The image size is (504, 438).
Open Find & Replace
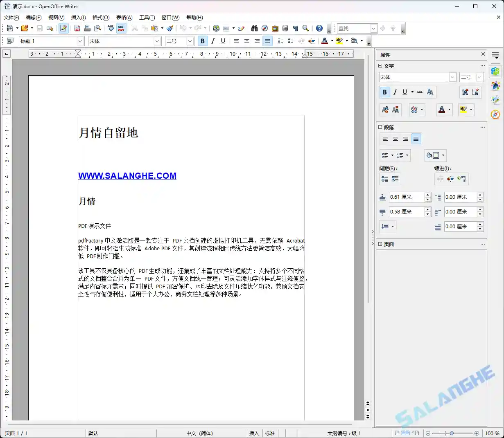tap(254, 28)
